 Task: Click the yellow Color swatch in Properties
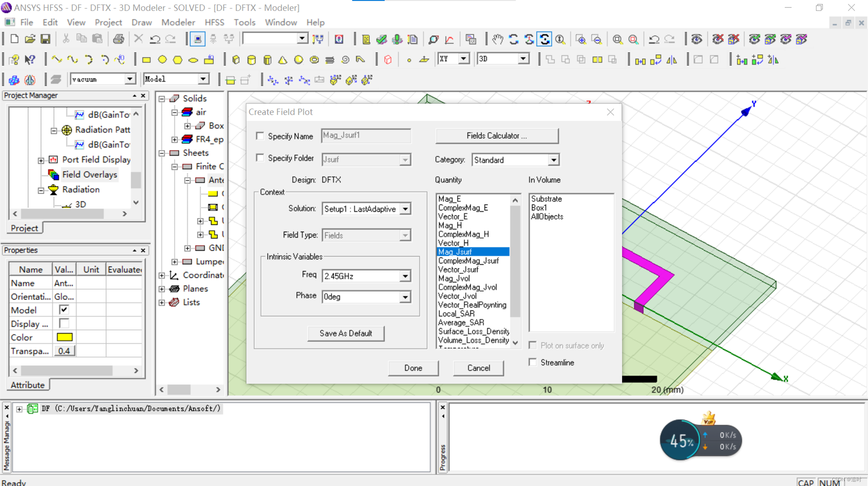tap(65, 337)
